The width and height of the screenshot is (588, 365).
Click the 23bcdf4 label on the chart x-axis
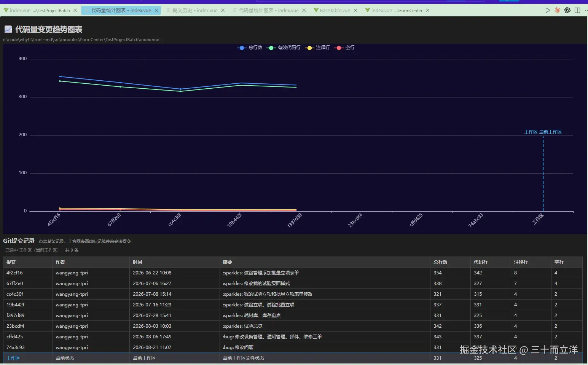pos(355,220)
